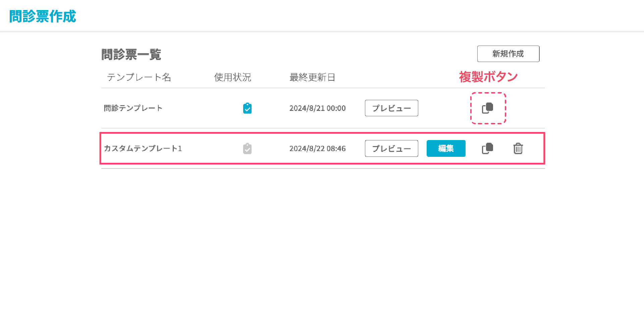
Task: Click the 使用状況 column header
Action: point(232,77)
